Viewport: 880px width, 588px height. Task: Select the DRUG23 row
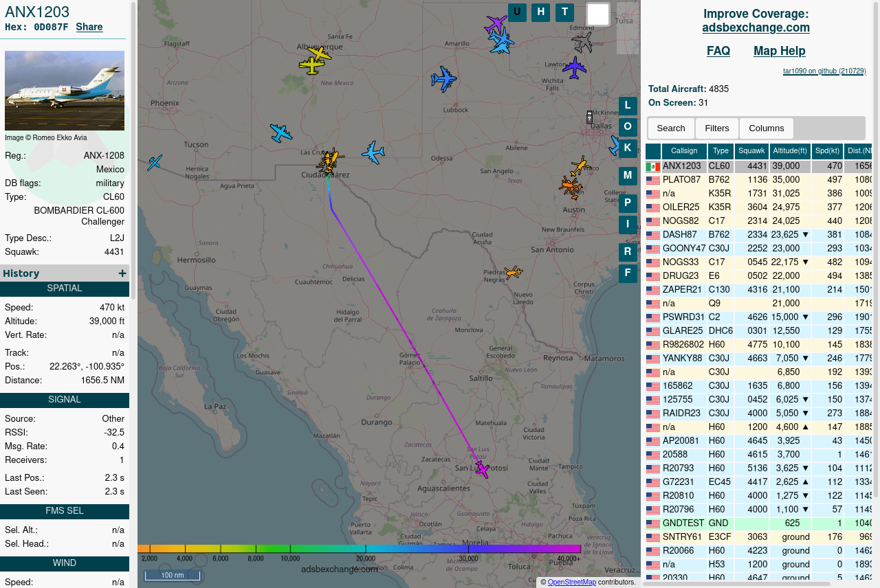pos(759,276)
